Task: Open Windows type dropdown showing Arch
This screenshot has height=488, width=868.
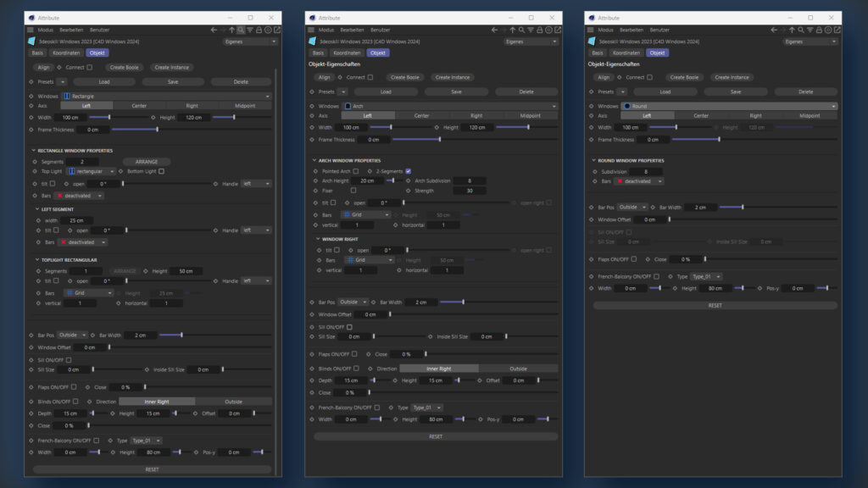Action: click(450, 106)
